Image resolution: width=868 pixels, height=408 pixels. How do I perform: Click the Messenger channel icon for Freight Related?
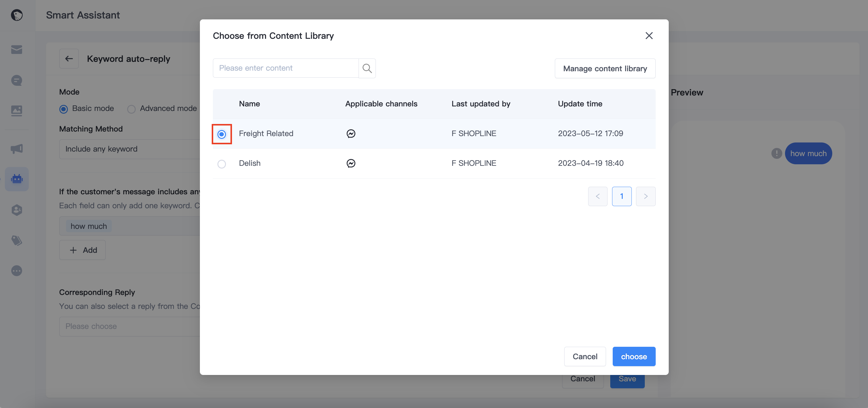pos(351,134)
